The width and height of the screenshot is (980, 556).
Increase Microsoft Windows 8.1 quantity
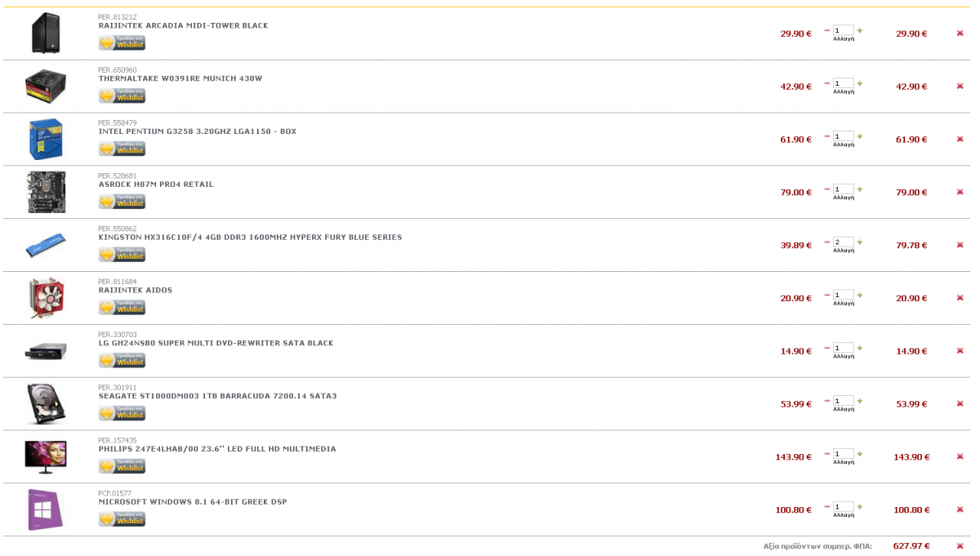860,506
